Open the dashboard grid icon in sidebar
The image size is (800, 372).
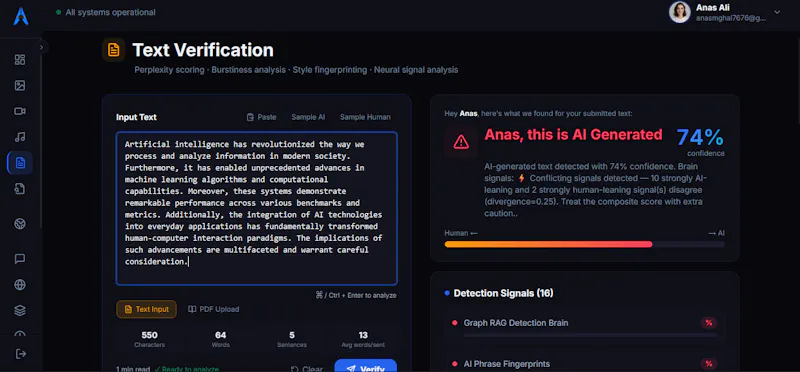coord(20,60)
